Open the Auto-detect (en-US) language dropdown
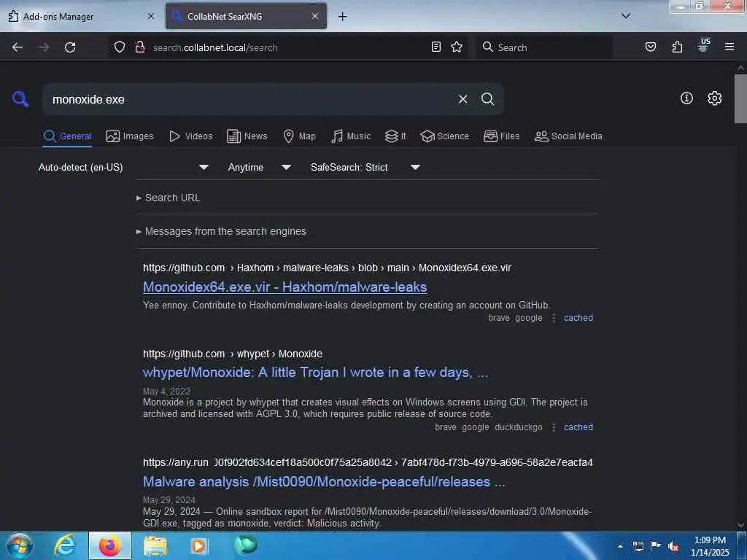Image resolution: width=747 pixels, height=560 pixels. [124, 167]
